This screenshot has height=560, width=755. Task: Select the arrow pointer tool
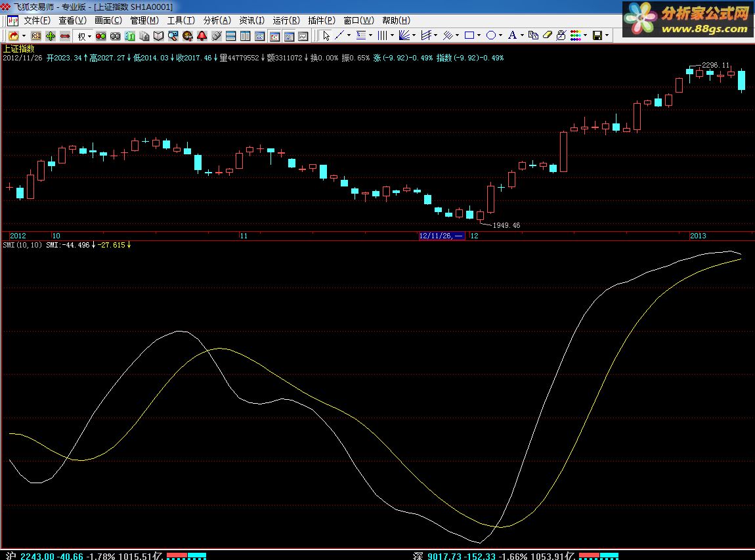click(326, 35)
